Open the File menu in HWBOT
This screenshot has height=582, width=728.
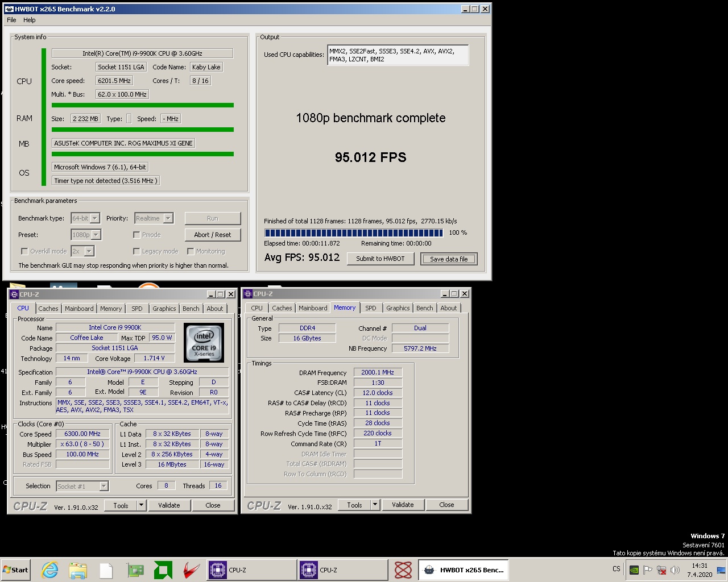point(11,20)
